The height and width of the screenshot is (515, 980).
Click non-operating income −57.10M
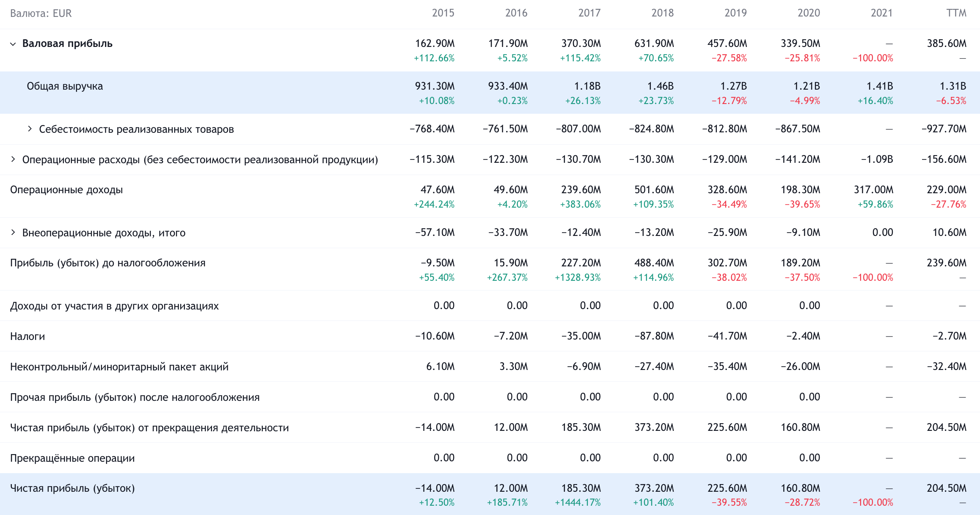(435, 233)
